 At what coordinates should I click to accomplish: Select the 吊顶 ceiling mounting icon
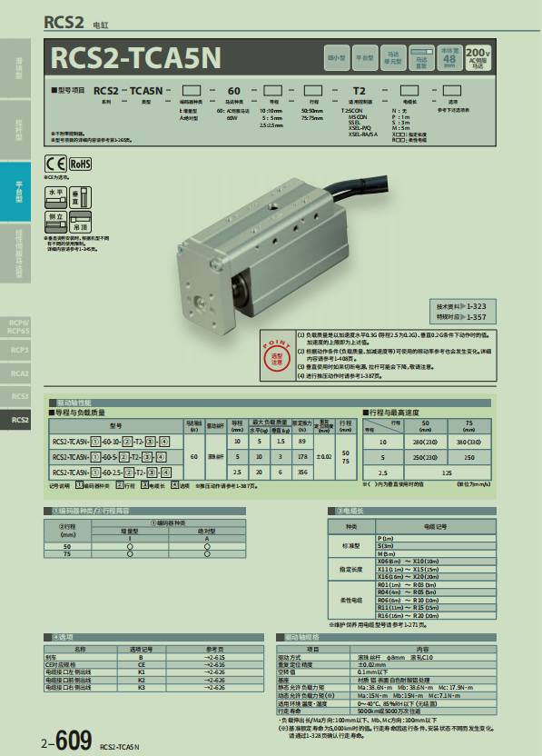[x=81, y=222]
